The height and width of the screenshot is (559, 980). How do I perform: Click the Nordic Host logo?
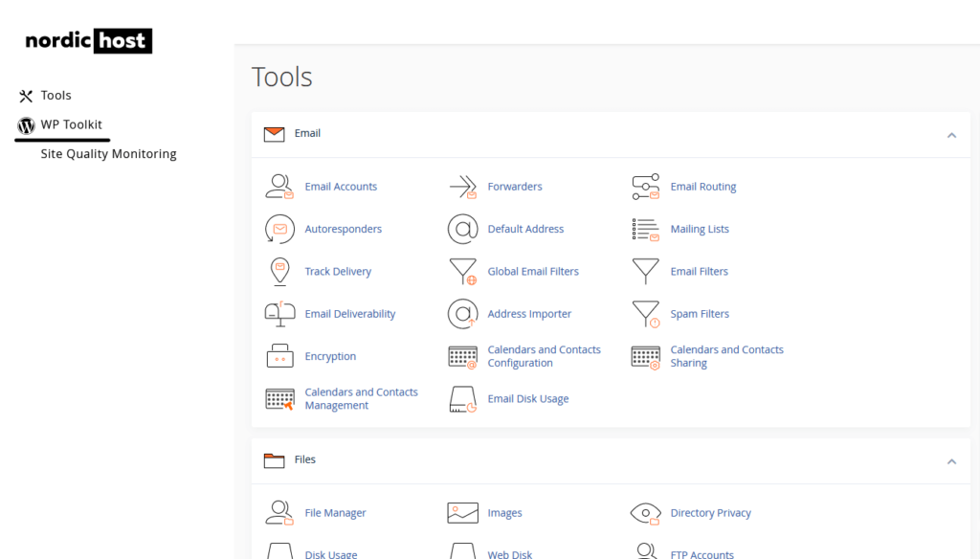pyautogui.click(x=88, y=41)
